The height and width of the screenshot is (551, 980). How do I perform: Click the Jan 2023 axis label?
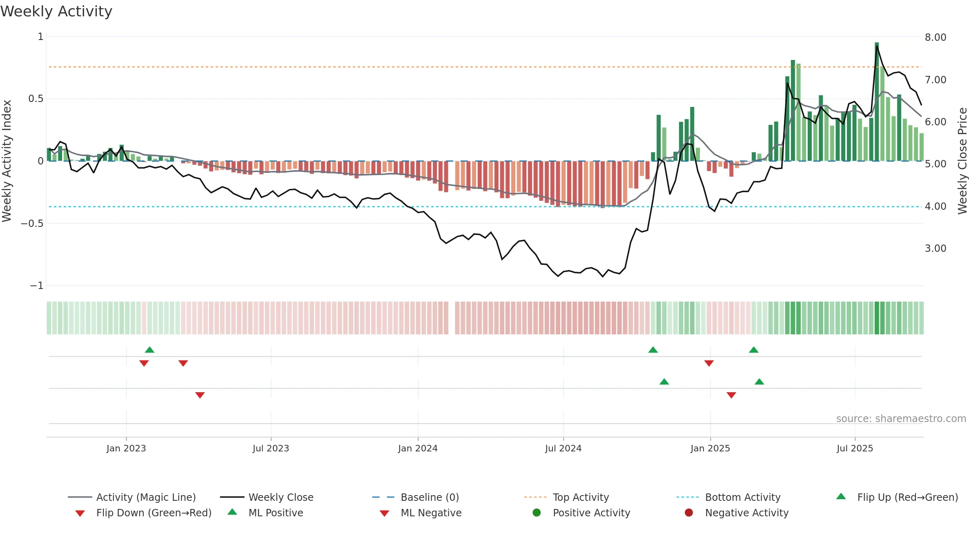pos(126,448)
